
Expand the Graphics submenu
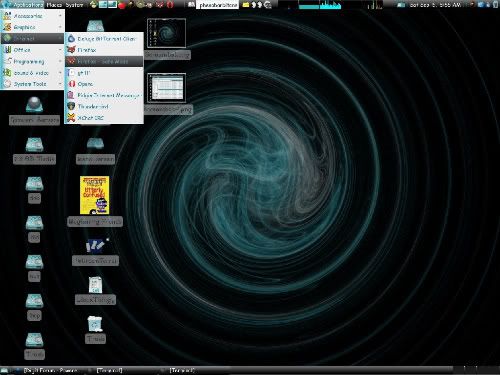point(32,27)
